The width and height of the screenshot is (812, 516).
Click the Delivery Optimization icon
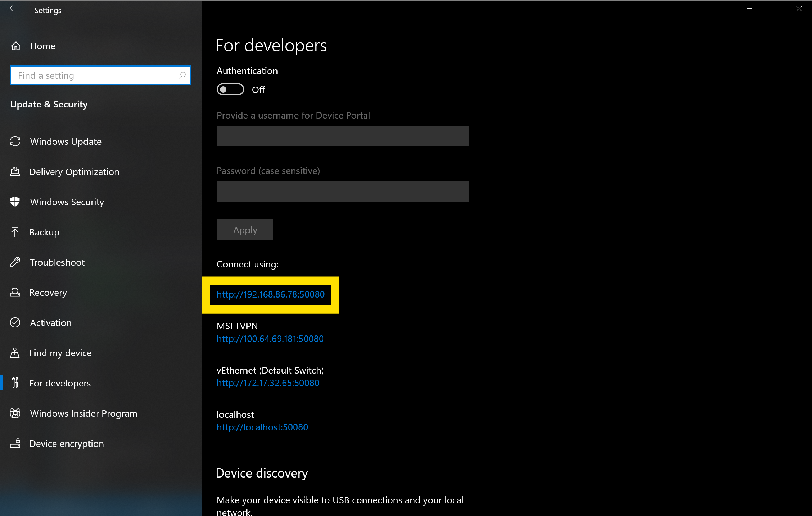[16, 172]
